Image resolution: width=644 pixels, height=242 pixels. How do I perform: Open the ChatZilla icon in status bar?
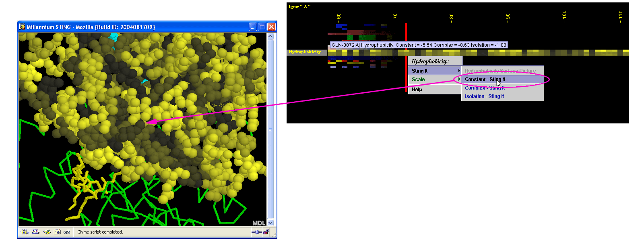[67, 232]
